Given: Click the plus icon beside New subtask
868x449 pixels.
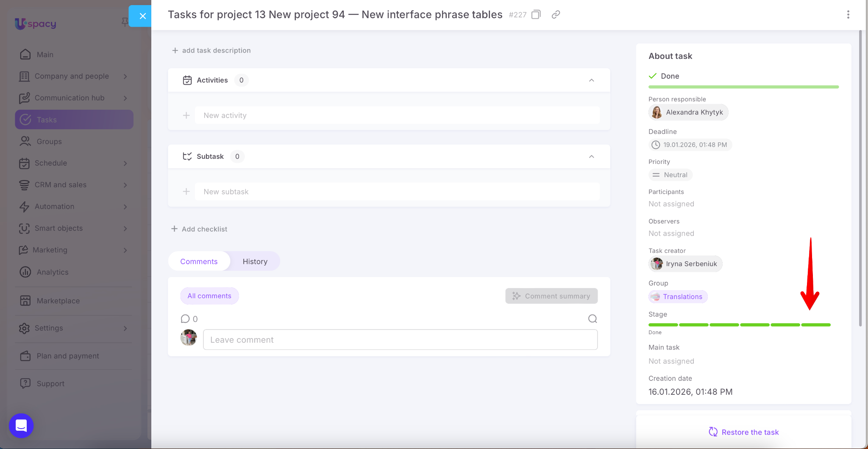Looking at the screenshot, I should (186, 192).
